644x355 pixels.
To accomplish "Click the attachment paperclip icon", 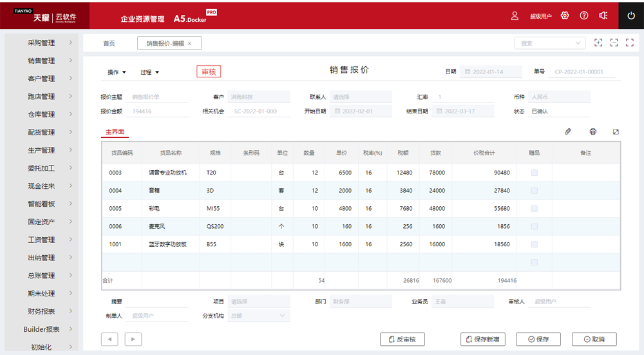I will 568,131.
